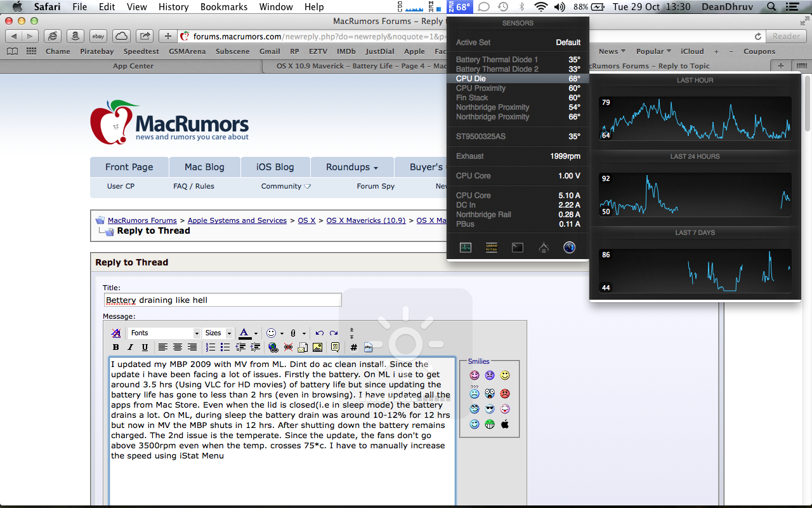This screenshot has width=812, height=508.
Task: Click the Gmail bookmark
Action: coord(270,51)
